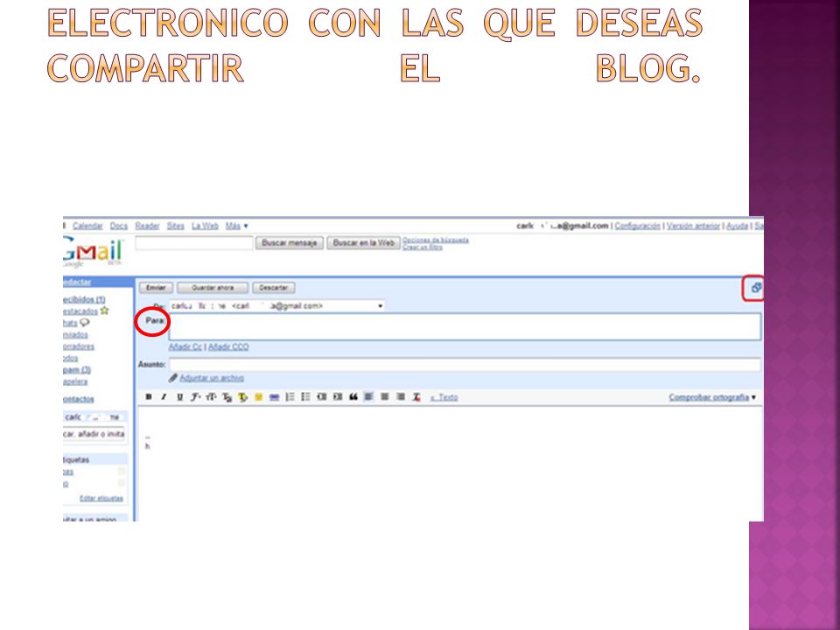Open compose in a new window icon

pyautogui.click(x=756, y=288)
